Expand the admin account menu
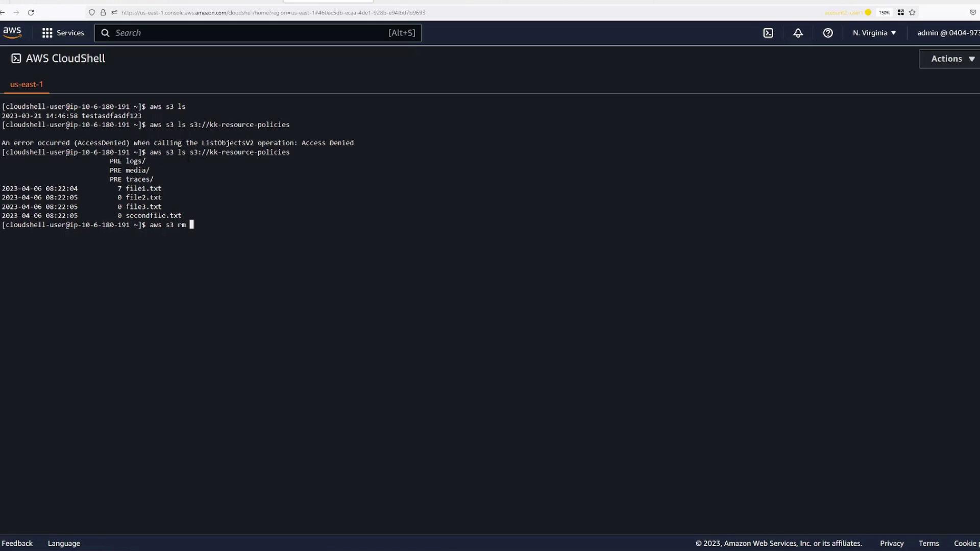980x551 pixels. point(948,33)
